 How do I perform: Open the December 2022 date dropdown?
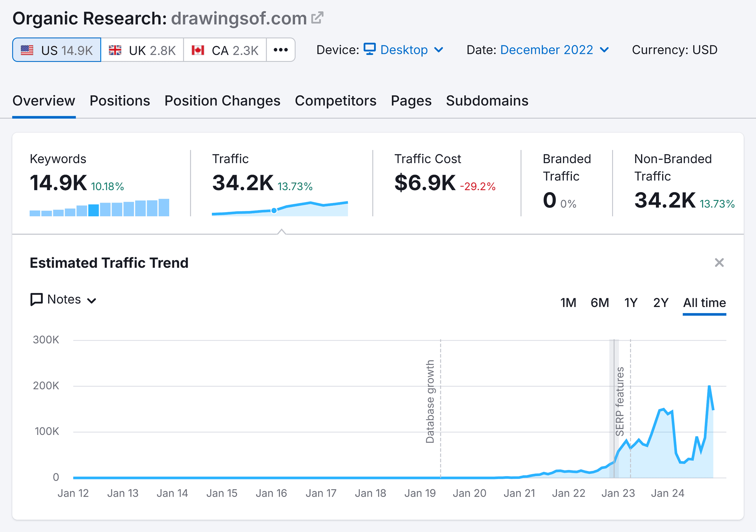(555, 50)
